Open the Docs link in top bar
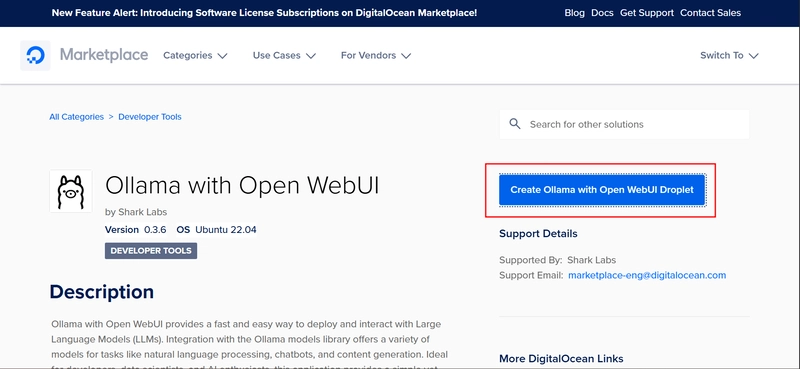This screenshot has height=369, width=800. click(x=602, y=13)
